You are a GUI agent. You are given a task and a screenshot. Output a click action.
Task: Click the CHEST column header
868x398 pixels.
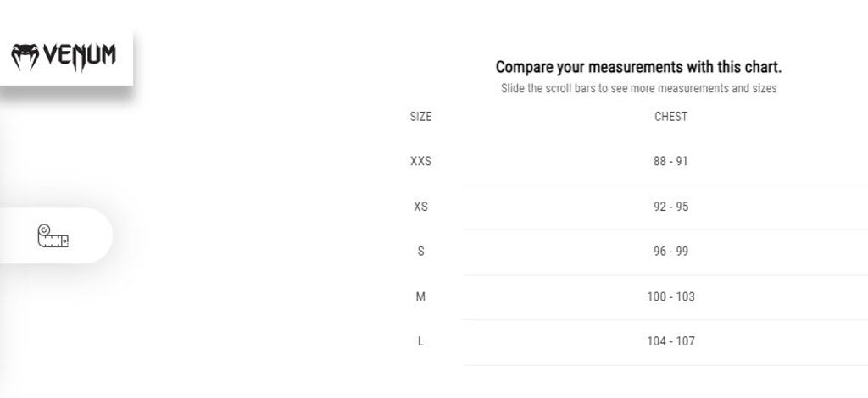(670, 117)
